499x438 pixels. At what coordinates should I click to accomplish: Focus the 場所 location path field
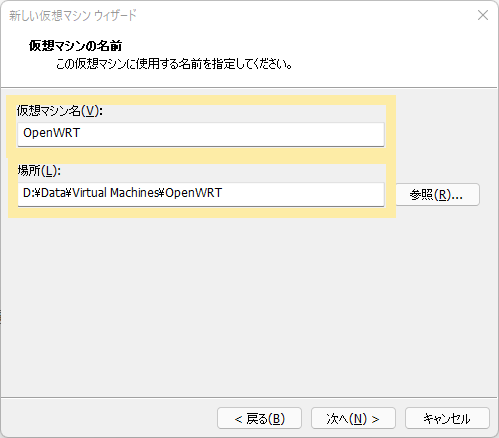tap(201, 194)
